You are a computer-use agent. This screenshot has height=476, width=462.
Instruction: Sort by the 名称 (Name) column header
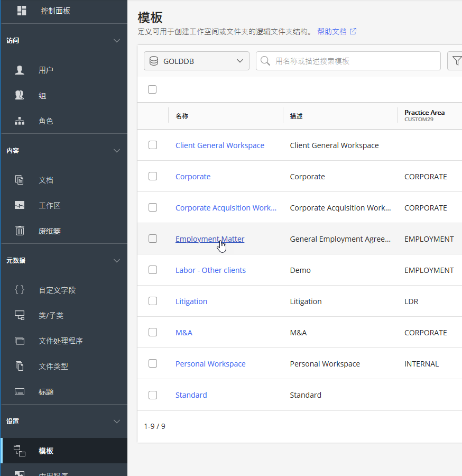point(182,116)
